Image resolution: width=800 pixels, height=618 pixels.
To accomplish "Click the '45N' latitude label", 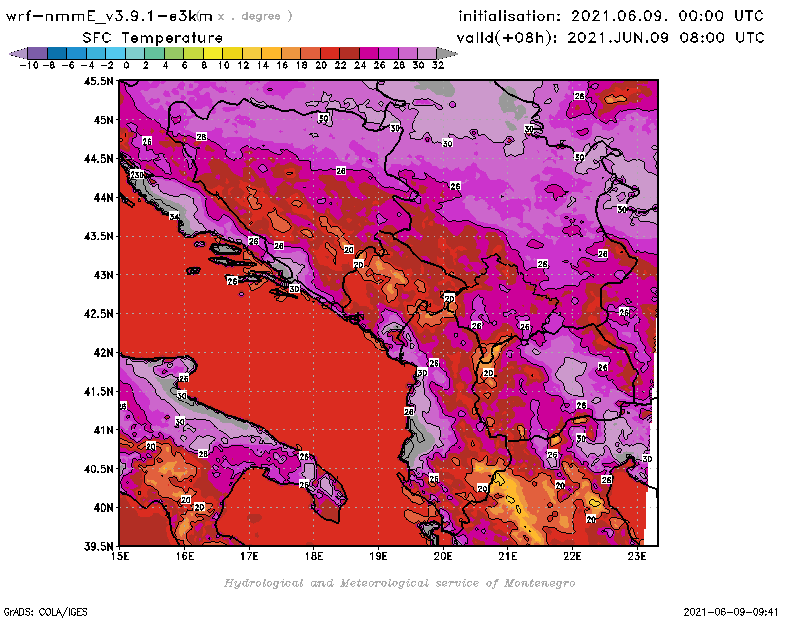I will coord(104,119).
